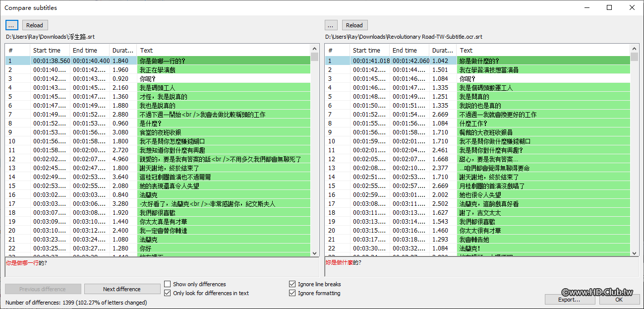Click left pane Text column header

click(x=223, y=50)
